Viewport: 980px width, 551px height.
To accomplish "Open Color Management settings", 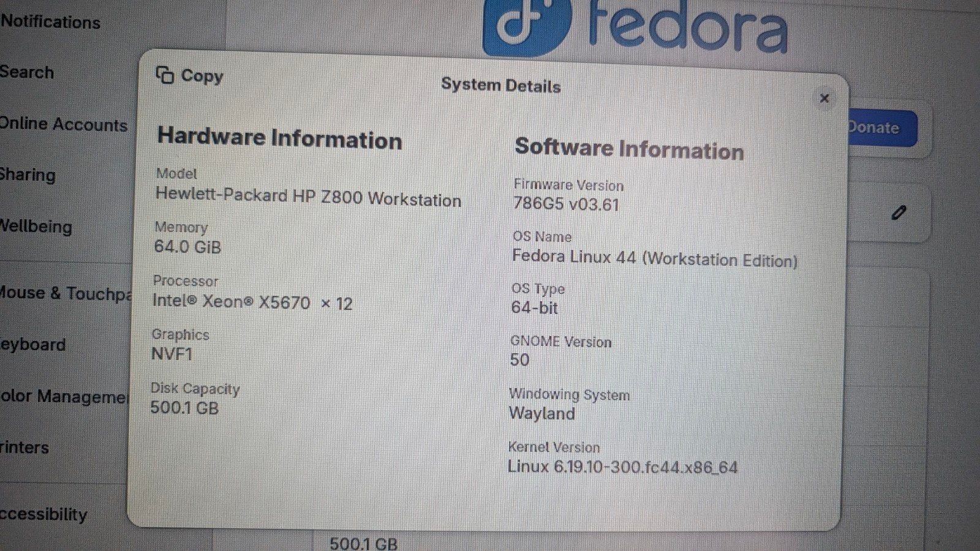I will coord(63,396).
